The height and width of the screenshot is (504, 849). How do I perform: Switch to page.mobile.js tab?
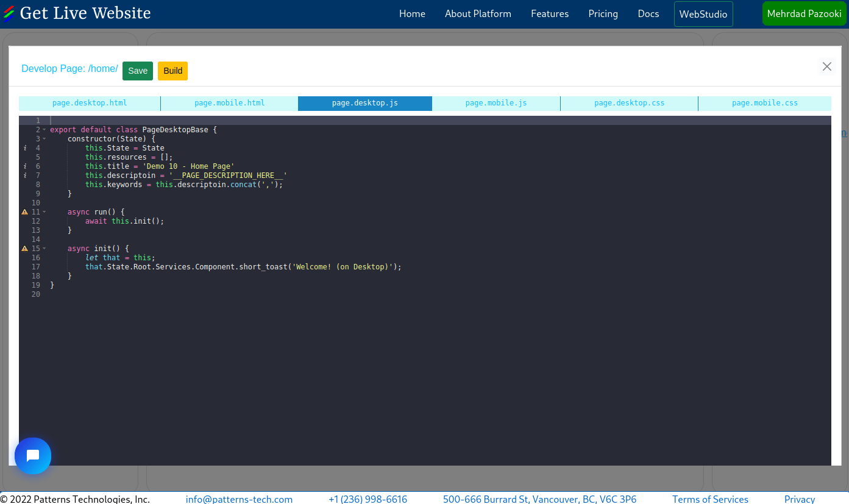(496, 103)
